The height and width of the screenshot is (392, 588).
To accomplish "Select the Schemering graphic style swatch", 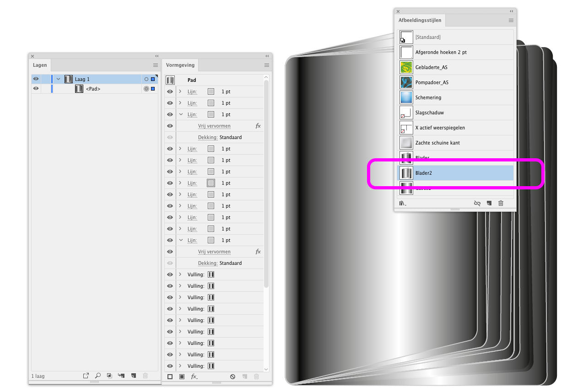I will (406, 97).
